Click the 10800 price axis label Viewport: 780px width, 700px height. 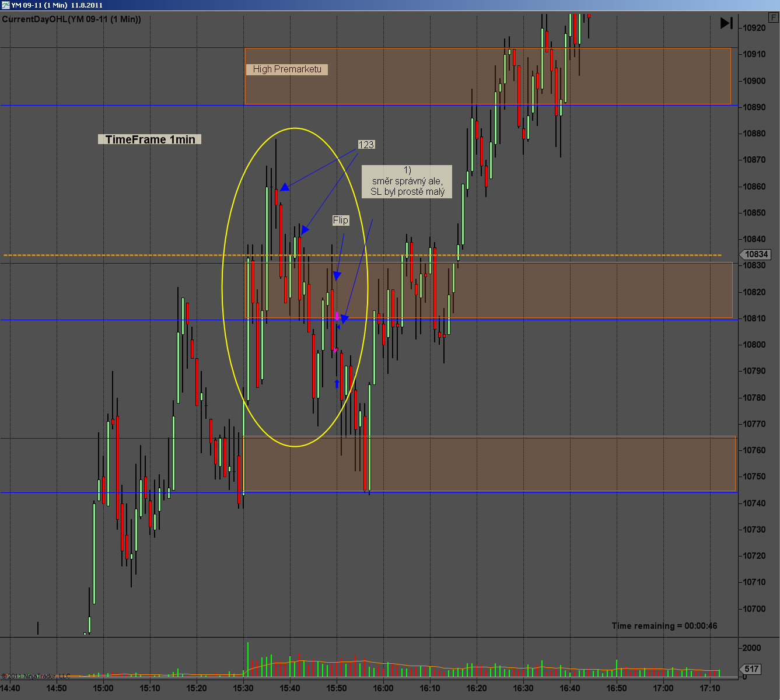(753, 345)
